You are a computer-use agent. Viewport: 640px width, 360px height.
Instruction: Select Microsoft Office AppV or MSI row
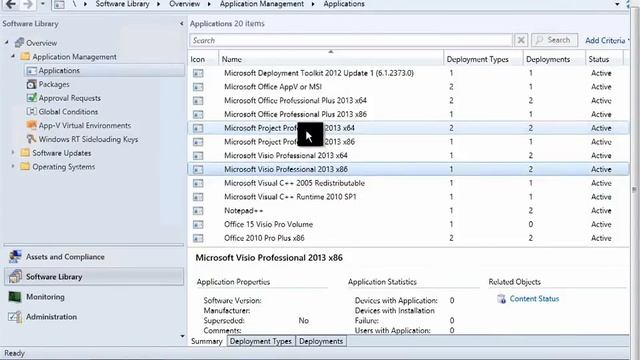[x=408, y=87]
